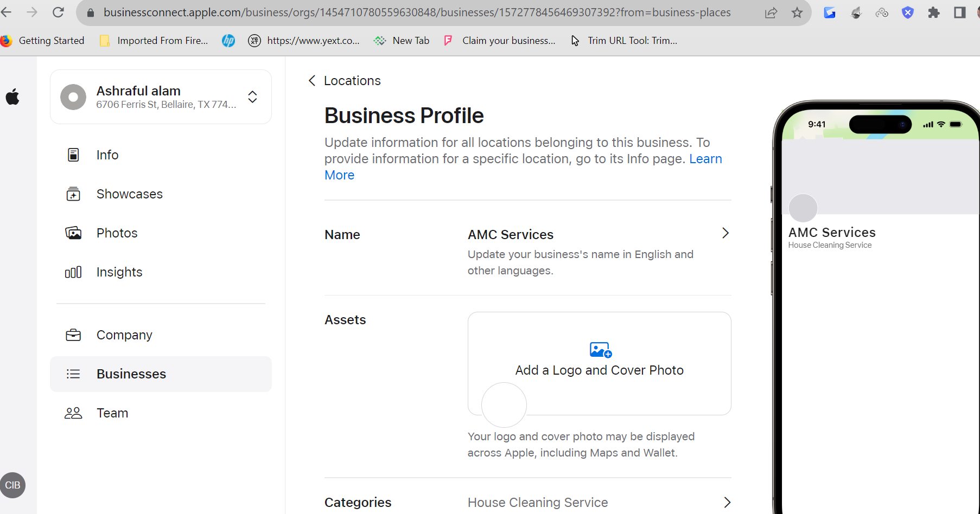Viewport: 980px width, 514px height.
Task: Bookmark this page with the star icon
Action: (797, 12)
